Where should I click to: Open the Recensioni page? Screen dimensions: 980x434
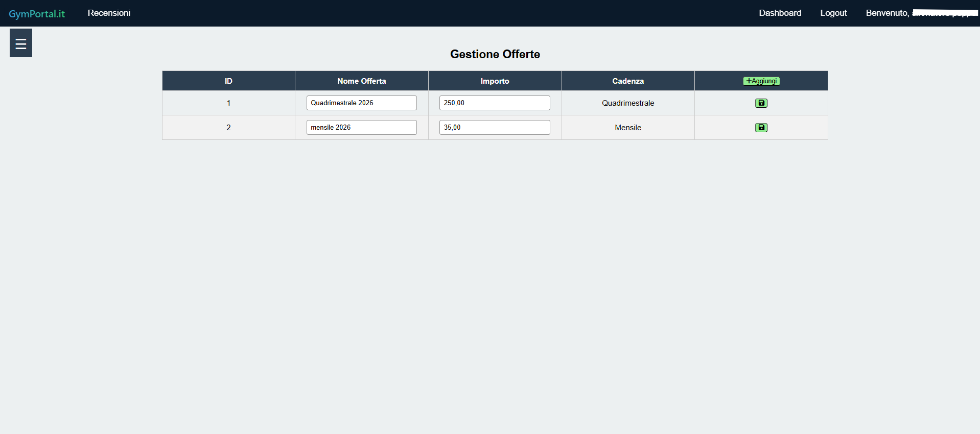pyautogui.click(x=109, y=13)
